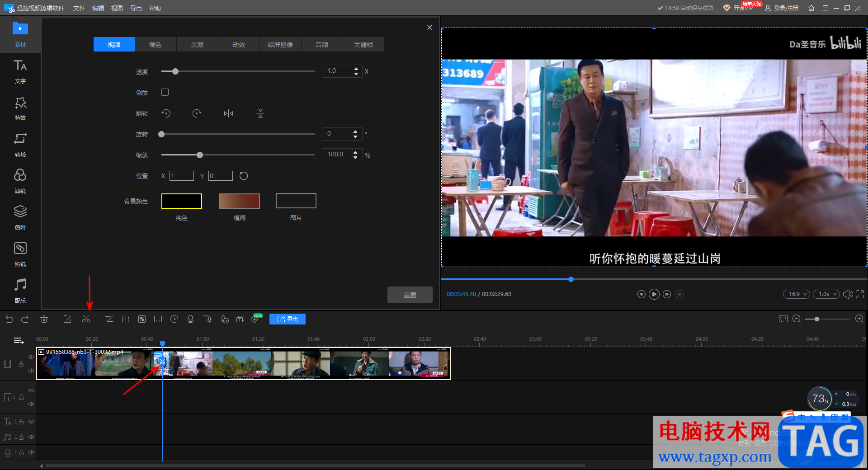The height and width of the screenshot is (470, 868).
Task: Zoom in the timeline
Action: pyautogui.click(x=859, y=319)
